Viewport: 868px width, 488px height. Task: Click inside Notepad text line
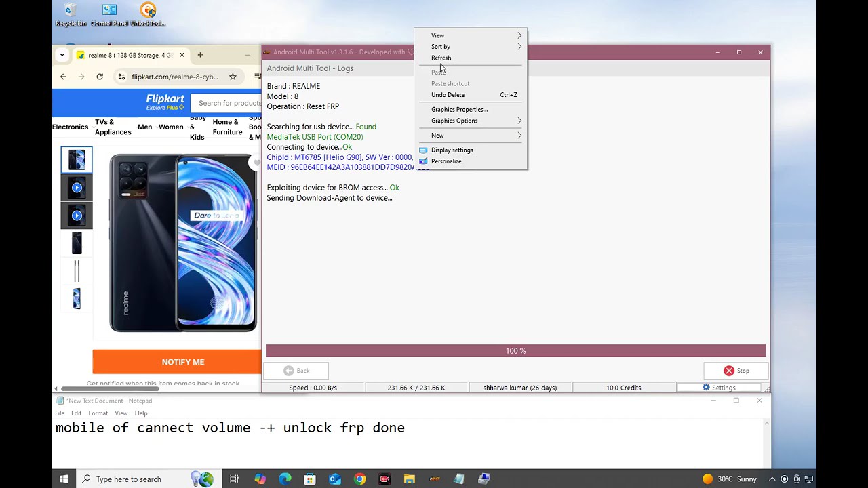[x=230, y=428]
